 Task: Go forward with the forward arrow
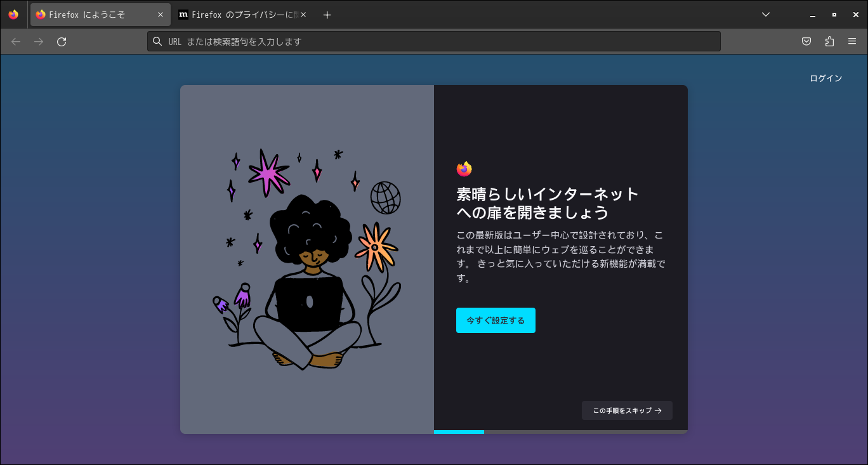(x=39, y=41)
